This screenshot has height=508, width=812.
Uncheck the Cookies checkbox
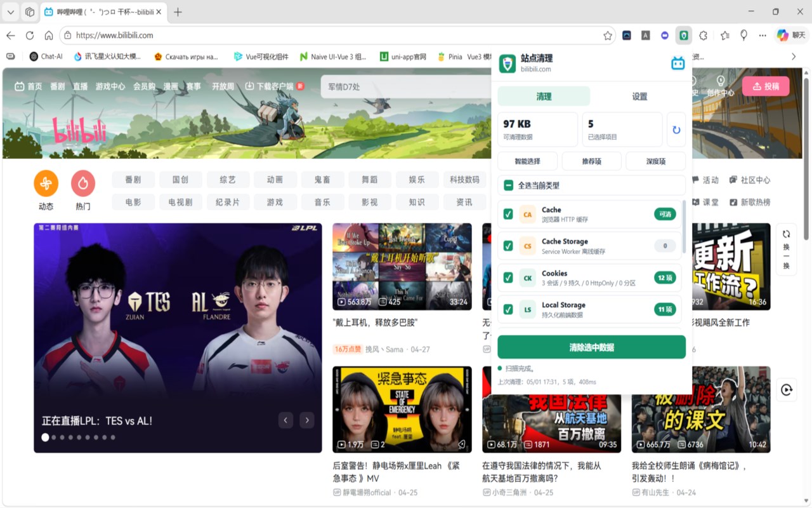(508, 277)
